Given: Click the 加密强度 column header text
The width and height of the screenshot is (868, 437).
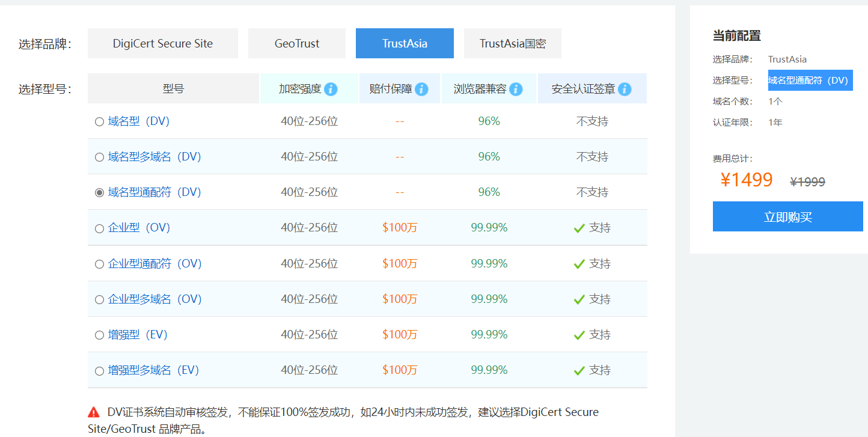Looking at the screenshot, I should (x=300, y=89).
